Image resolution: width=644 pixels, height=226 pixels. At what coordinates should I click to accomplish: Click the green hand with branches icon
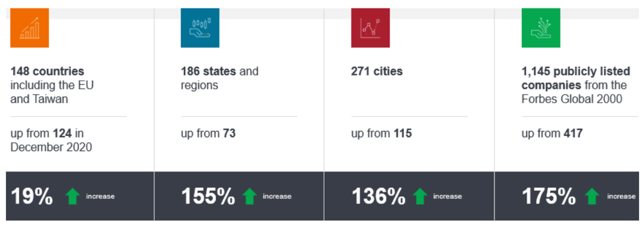[541, 28]
